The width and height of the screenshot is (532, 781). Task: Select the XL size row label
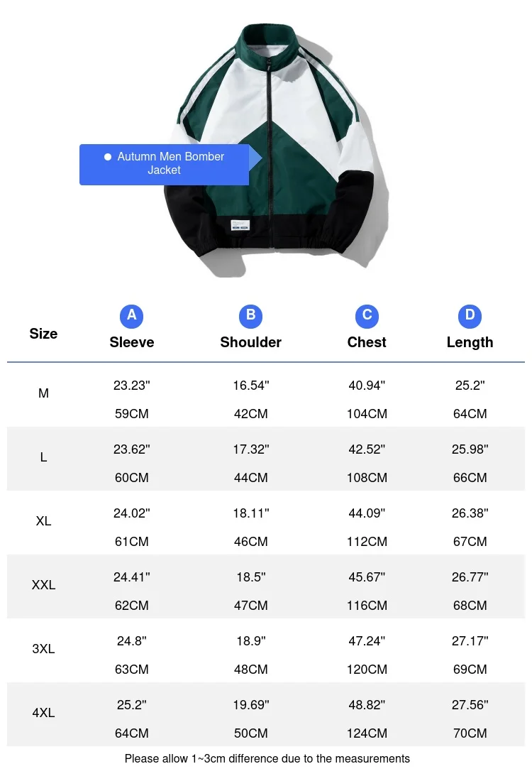coord(43,521)
